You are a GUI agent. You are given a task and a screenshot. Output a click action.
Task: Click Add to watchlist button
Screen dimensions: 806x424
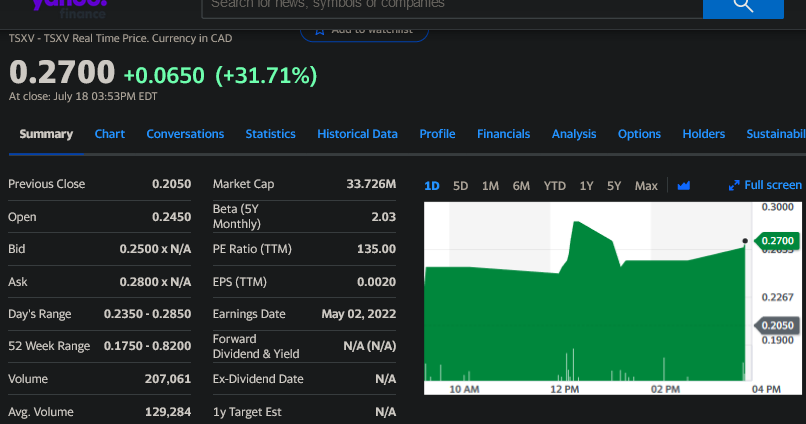click(x=364, y=31)
